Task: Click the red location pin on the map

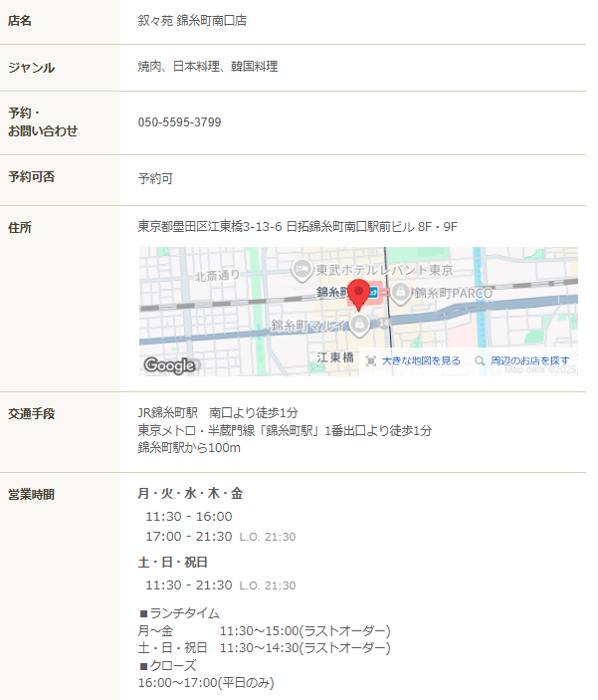Action: (360, 294)
